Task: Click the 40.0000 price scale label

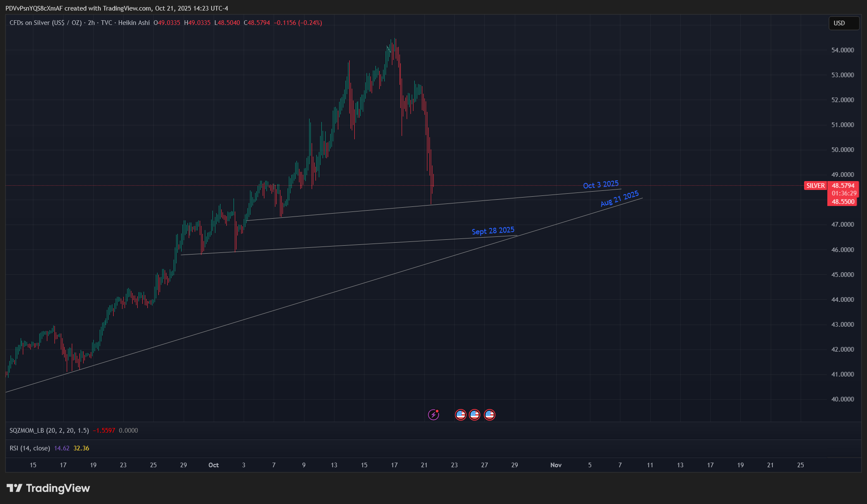Action: 842,399
